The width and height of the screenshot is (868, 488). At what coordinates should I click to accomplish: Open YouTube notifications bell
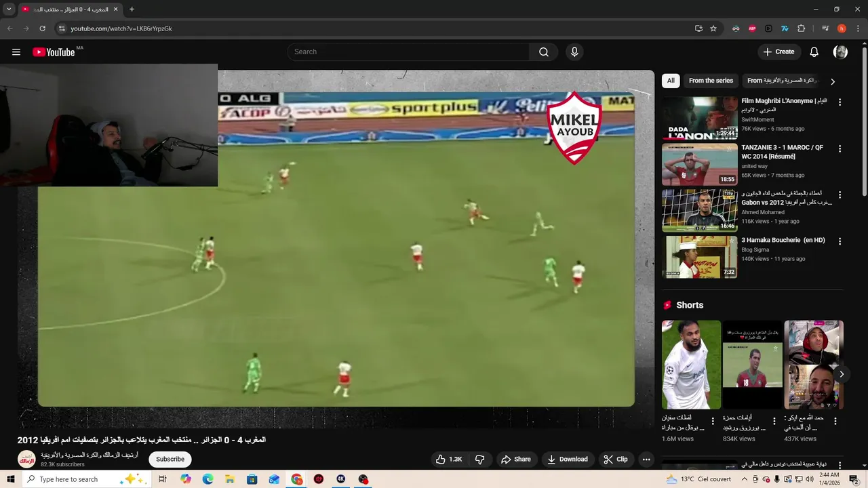pyautogui.click(x=814, y=52)
